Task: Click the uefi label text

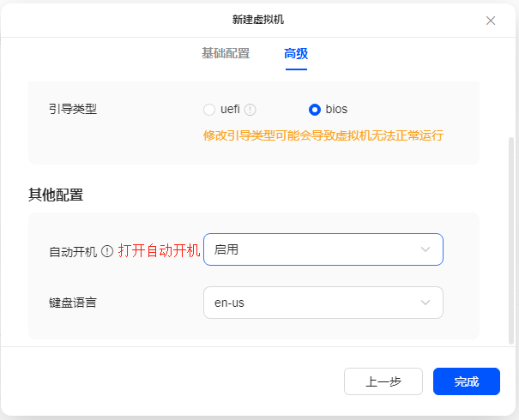Action: point(230,109)
